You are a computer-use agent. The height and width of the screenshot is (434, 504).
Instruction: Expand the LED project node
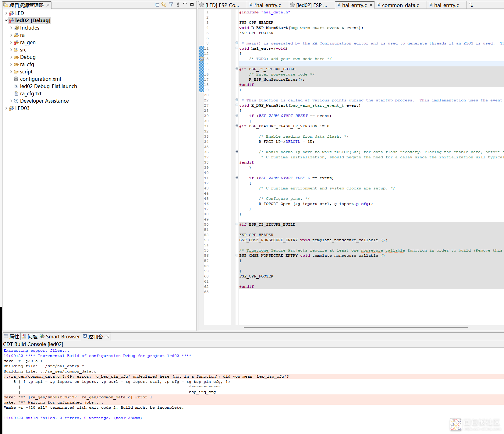pyautogui.click(x=6, y=13)
